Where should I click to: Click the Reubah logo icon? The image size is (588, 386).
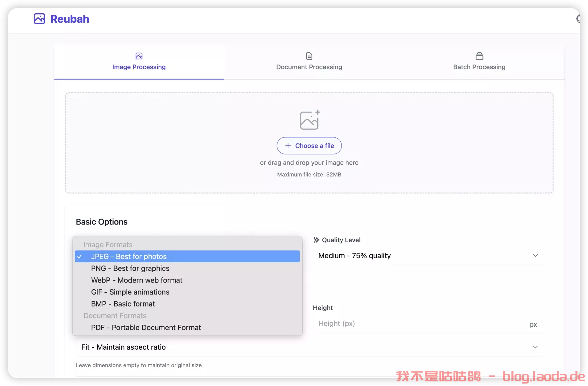pyautogui.click(x=39, y=19)
